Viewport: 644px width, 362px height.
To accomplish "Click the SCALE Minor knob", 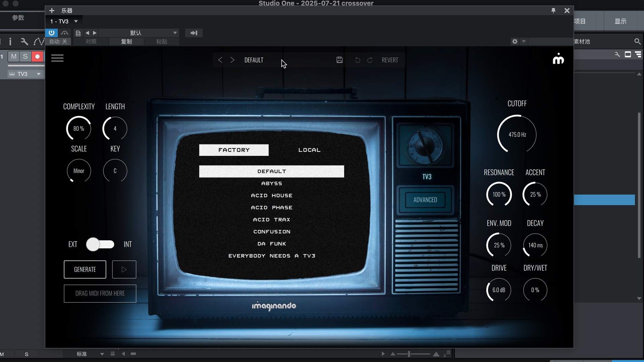I will coord(79,171).
